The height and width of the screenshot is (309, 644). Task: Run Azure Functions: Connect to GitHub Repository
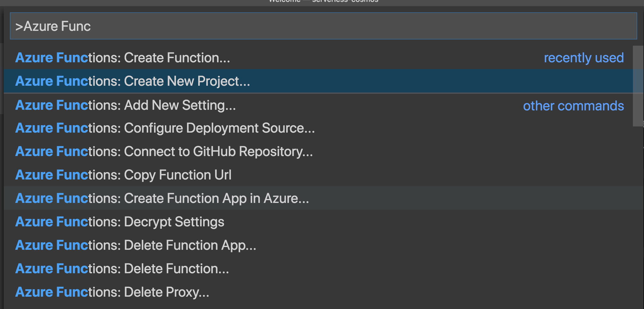(164, 151)
